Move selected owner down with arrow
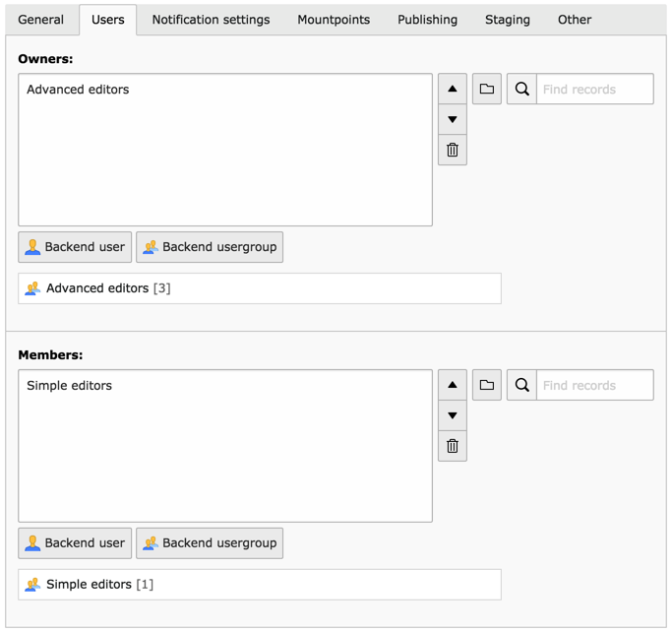The image size is (672, 632). (x=453, y=120)
